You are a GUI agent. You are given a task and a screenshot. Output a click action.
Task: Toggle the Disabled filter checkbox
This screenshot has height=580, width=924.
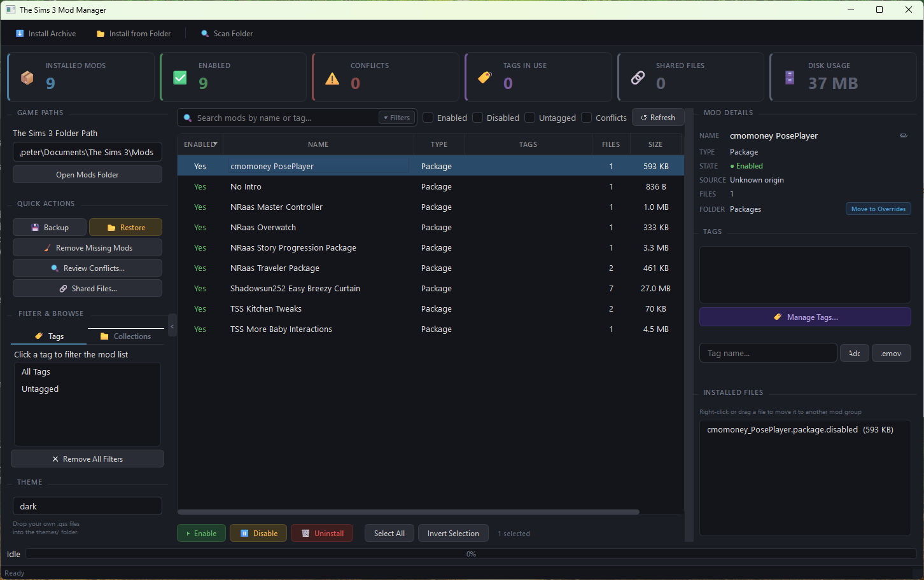pos(478,118)
